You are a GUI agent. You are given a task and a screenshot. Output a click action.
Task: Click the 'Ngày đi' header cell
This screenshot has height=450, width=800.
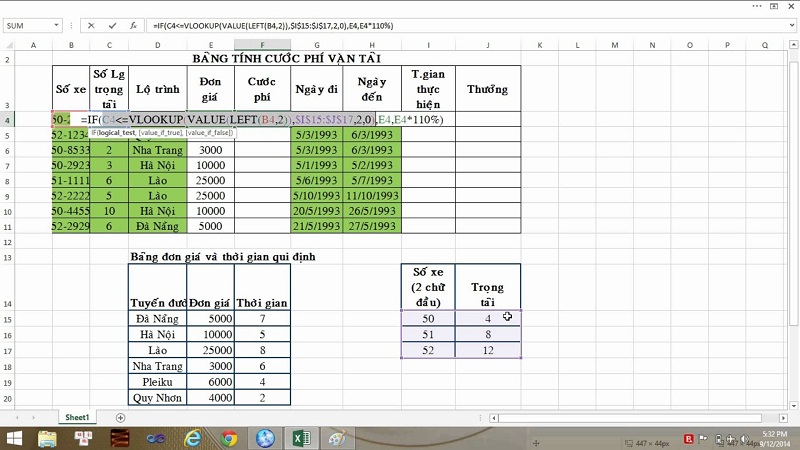click(316, 89)
